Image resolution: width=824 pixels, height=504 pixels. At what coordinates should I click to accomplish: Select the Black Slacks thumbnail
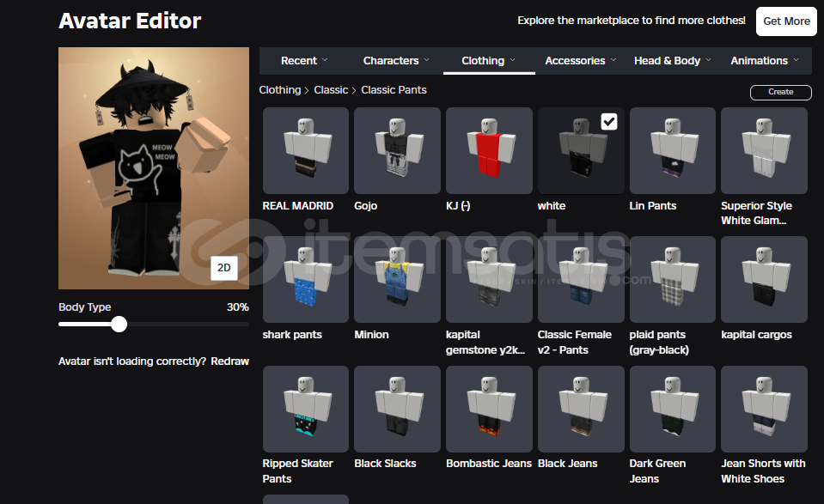[x=397, y=409]
